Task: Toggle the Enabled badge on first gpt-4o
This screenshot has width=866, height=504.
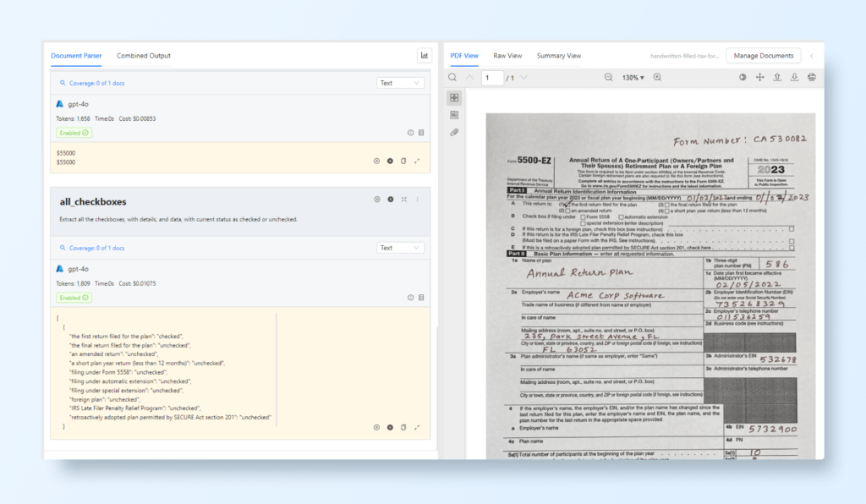Action: point(74,133)
